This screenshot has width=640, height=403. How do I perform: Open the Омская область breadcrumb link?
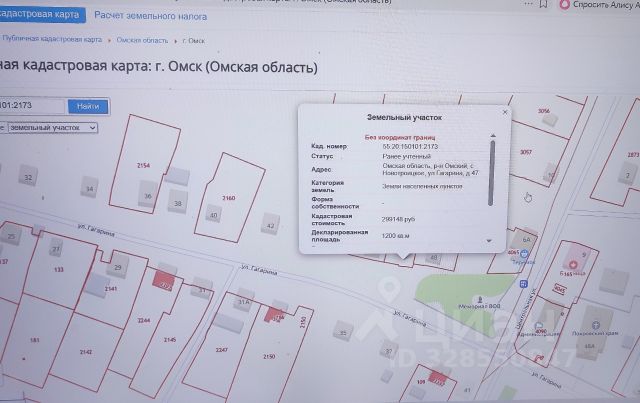click(x=142, y=40)
